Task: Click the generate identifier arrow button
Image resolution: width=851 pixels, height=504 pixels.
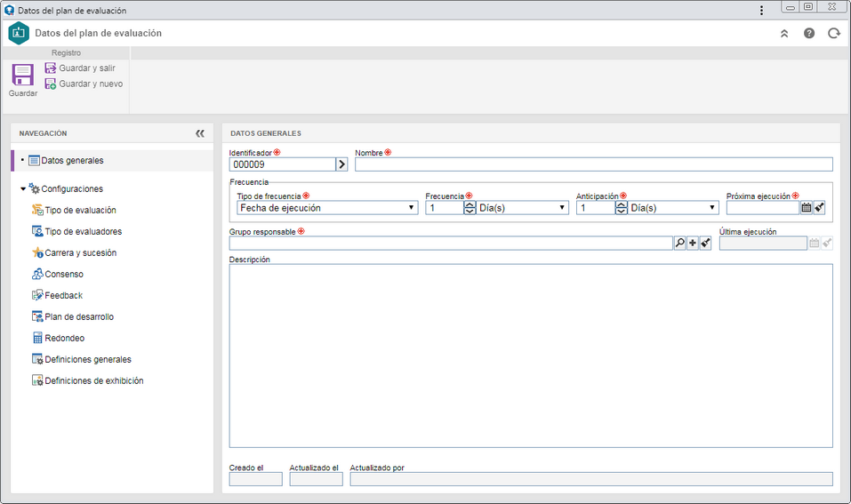Action: click(341, 164)
